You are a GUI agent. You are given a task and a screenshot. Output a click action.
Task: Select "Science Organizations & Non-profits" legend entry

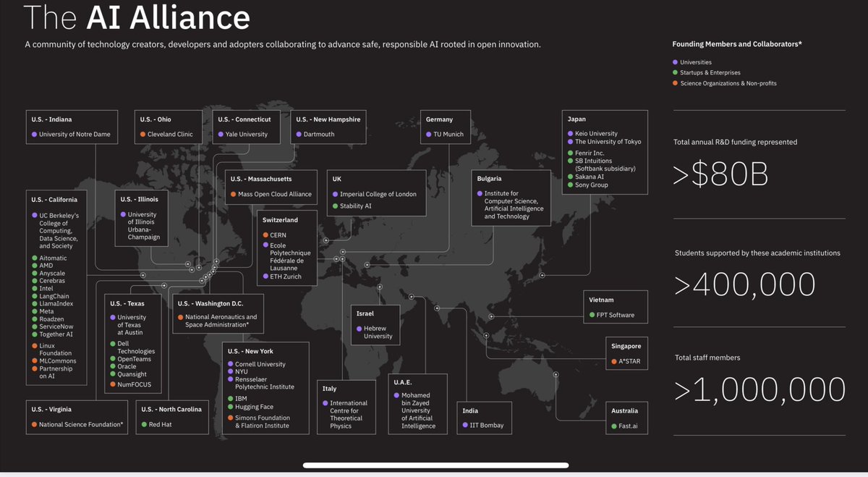[729, 83]
